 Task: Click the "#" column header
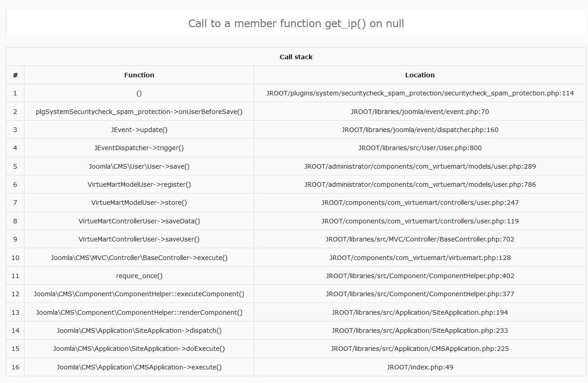tap(15, 75)
